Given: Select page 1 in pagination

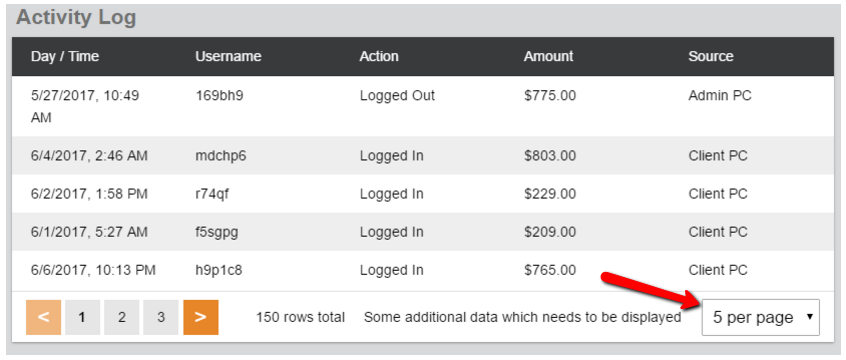Looking at the screenshot, I should [83, 317].
